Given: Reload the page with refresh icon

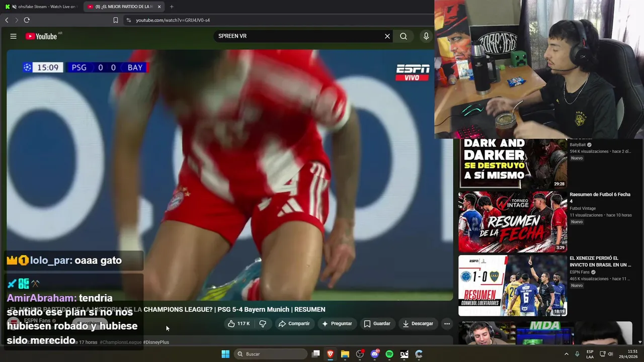Looking at the screenshot, I should (27, 20).
